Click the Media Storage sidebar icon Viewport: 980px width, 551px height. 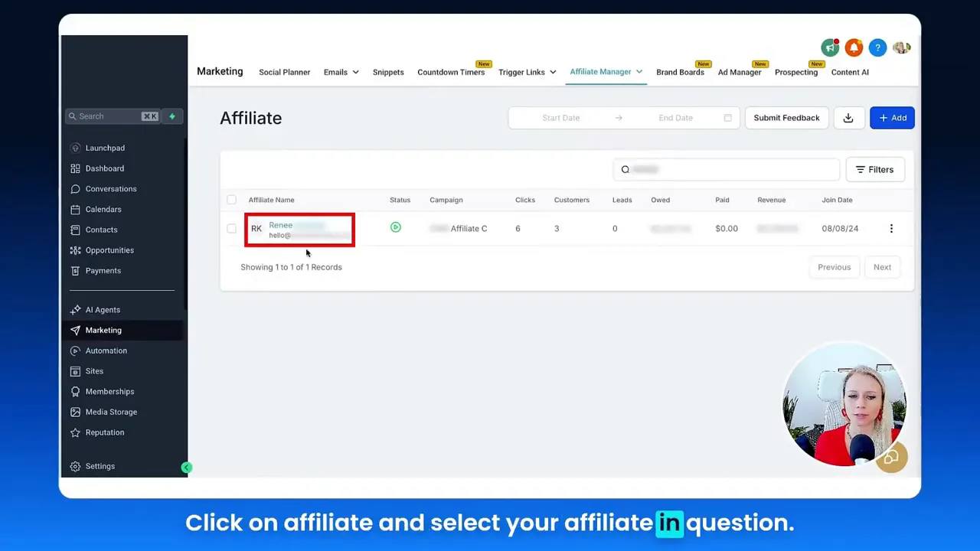click(75, 412)
